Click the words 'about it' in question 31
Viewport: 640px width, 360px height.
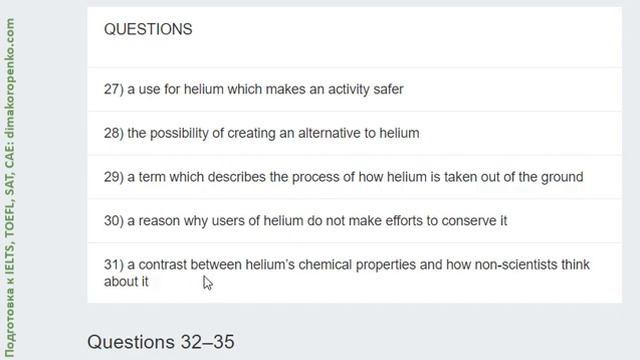tap(126, 282)
